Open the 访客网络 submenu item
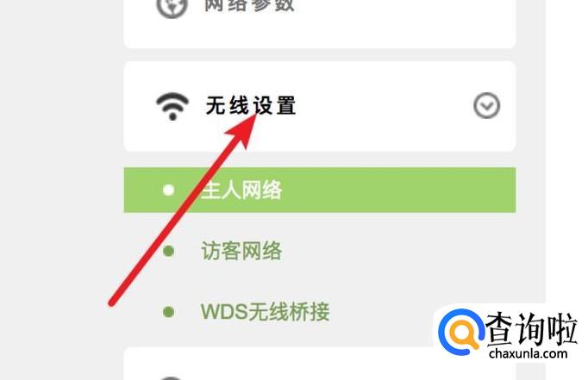 tap(241, 251)
